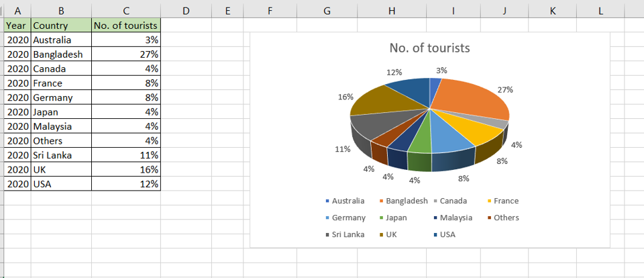The height and width of the screenshot is (278, 644).
Task: Select the Germany legend entry
Action: (345, 218)
